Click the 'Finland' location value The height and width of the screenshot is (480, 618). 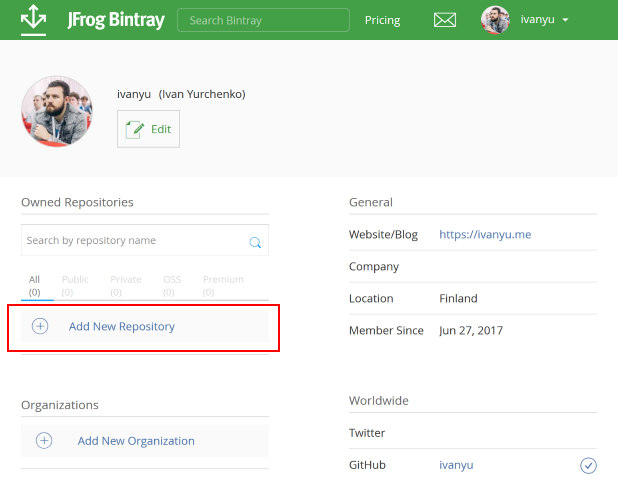click(458, 298)
